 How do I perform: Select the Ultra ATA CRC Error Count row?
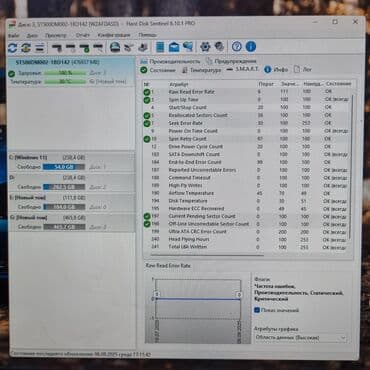[246, 232]
